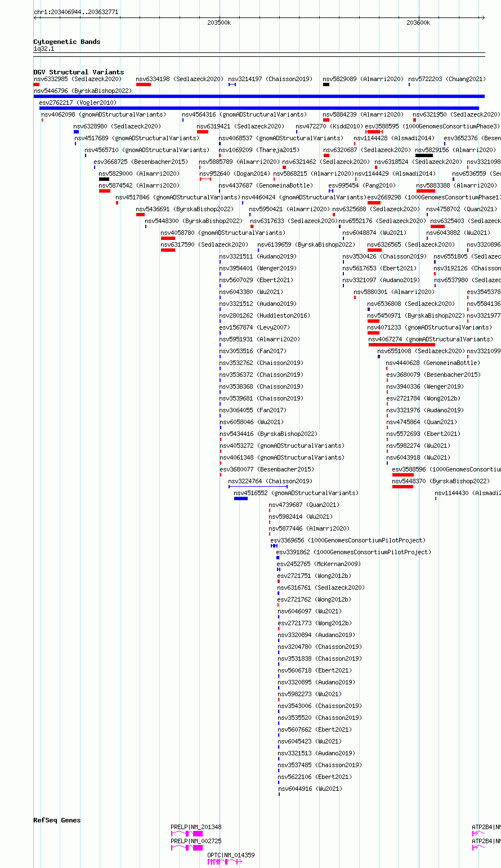
Task: Select variant nsv5722203 (Chuang2021)
Action: [x=447, y=79]
